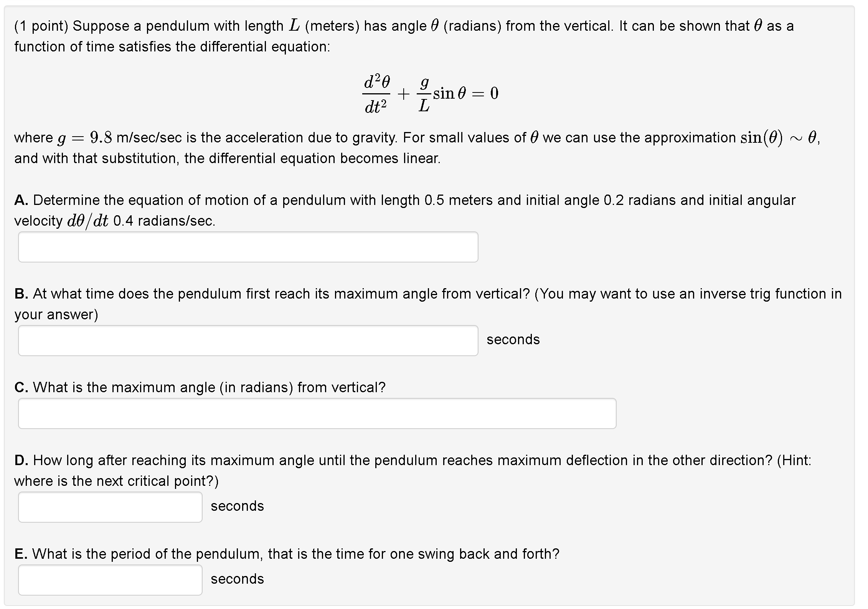Activate the first-maximum time entry field
868x609 pixels.
[248, 340]
